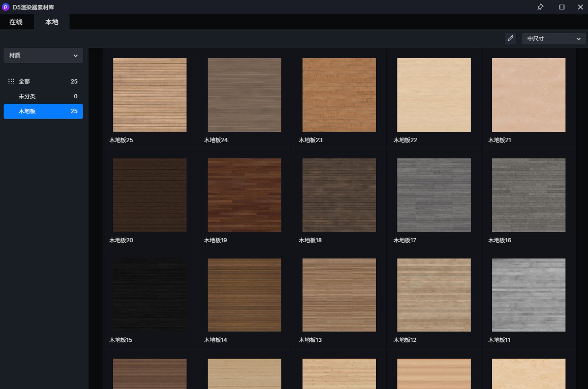
Task: Select the 木地板11 material thumbnail
Action: (529, 295)
